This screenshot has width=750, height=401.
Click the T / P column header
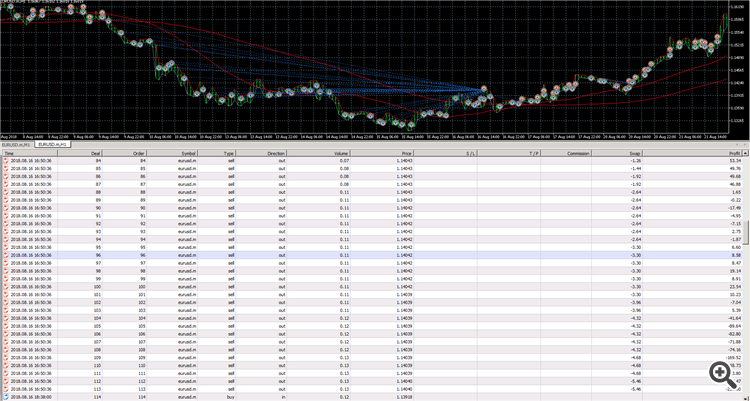[509, 154]
